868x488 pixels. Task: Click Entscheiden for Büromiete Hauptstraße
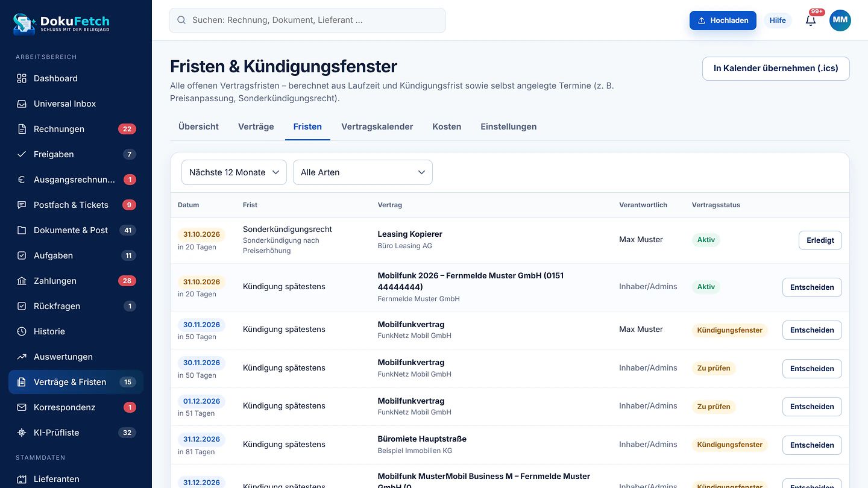812,445
